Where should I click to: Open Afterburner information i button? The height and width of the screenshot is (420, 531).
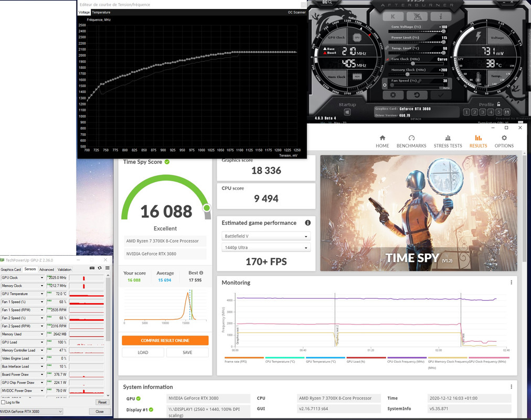click(441, 16)
